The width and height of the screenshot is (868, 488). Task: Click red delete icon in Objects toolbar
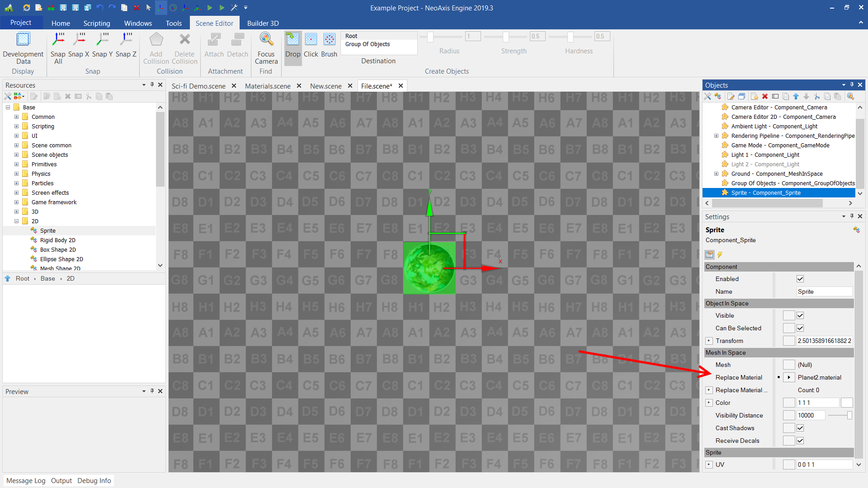coord(765,96)
